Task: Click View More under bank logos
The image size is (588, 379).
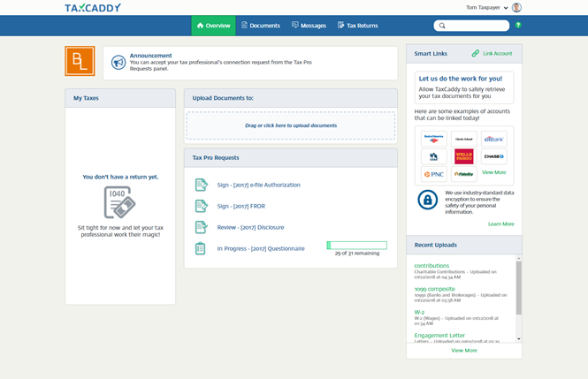Action: click(494, 172)
